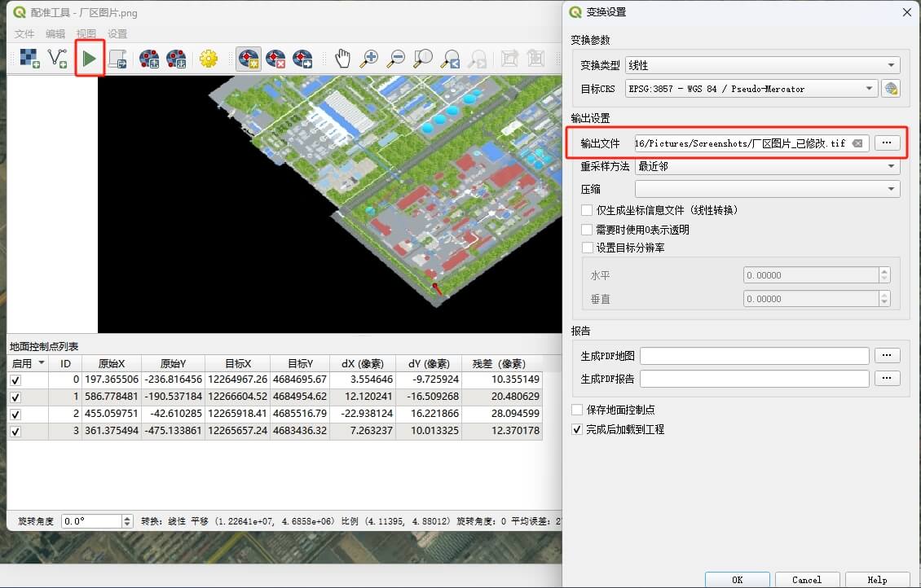Select the Add Point tool
Image resolution: width=921 pixels, height=588 pixels.
pyautogui.click(x=249, y=59)
